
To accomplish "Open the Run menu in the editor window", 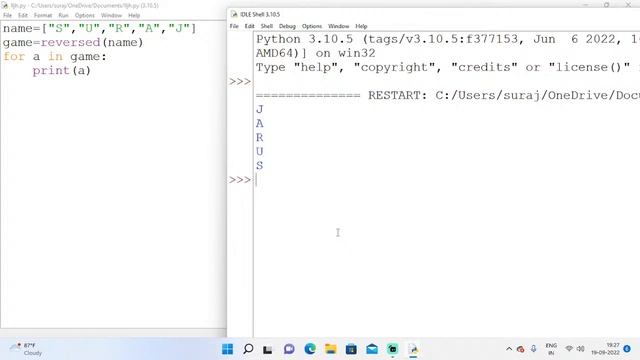I will (63, 16).
